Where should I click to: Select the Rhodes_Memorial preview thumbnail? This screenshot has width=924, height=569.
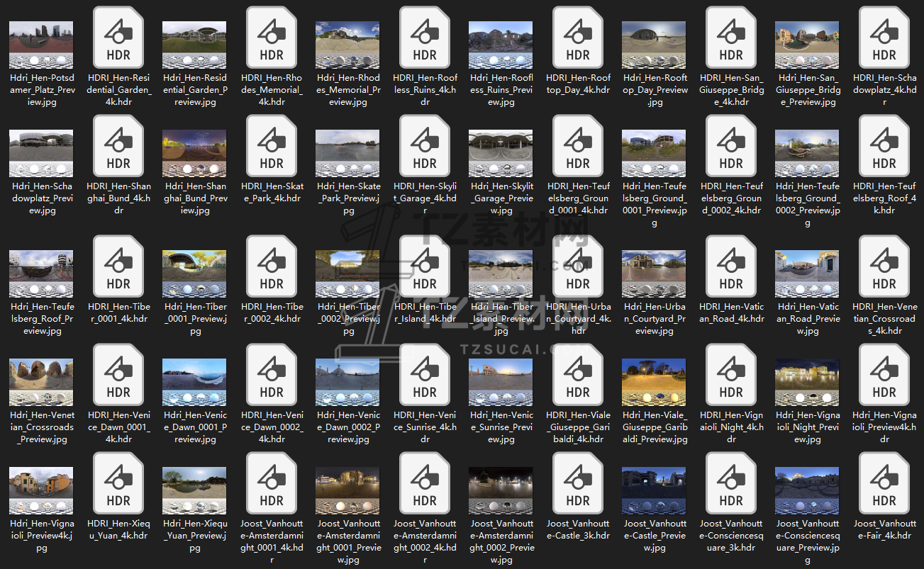coord(347,45)
